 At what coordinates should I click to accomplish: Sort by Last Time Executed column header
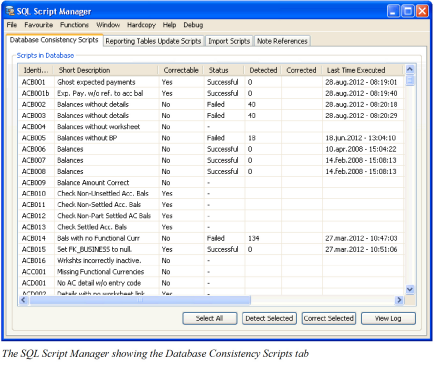362,70
